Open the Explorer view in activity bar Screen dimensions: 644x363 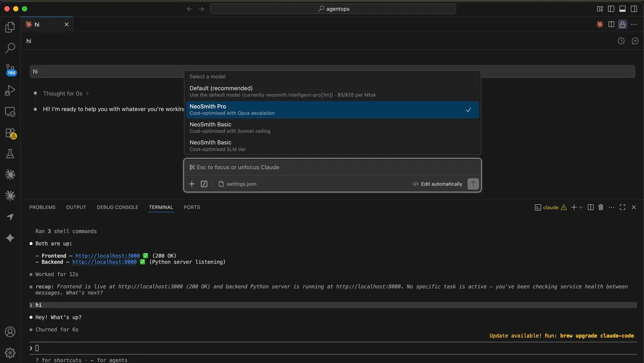click(10, 27)
